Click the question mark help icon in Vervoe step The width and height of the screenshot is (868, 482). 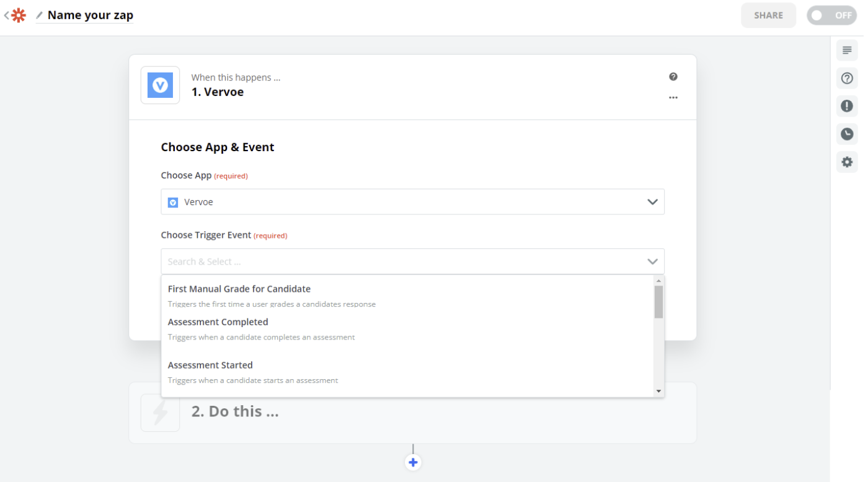673,77
